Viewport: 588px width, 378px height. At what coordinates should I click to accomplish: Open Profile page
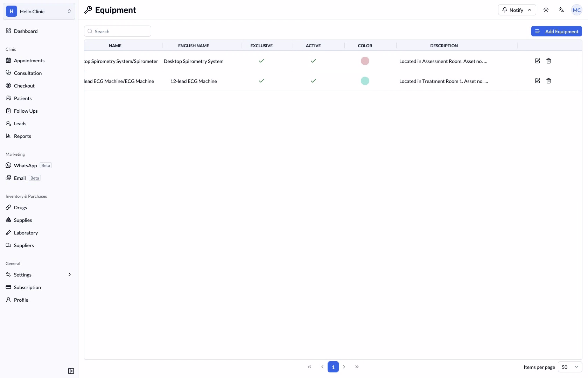click(x=39, y=300)
